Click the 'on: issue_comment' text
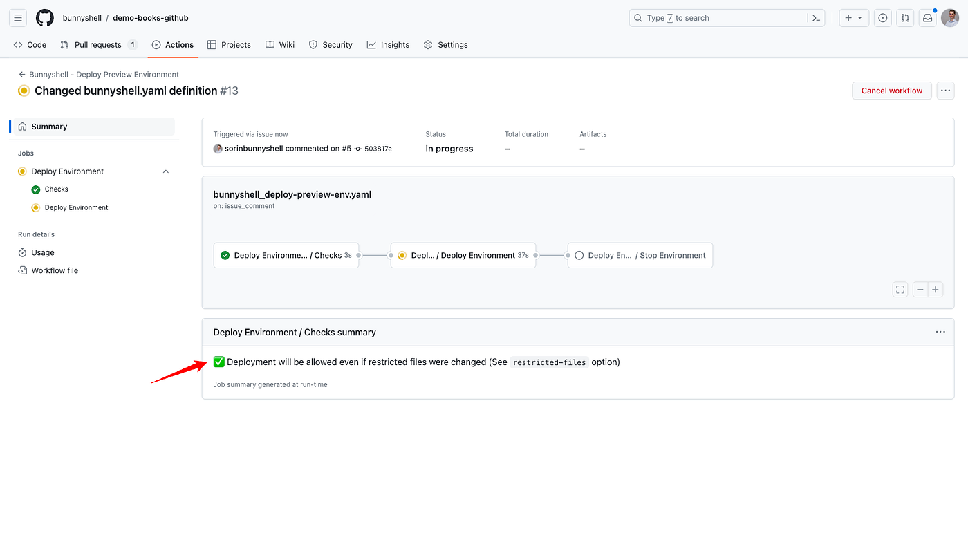Image resolution: width=968 pixels, height=560 pixels. pos(244,206)
